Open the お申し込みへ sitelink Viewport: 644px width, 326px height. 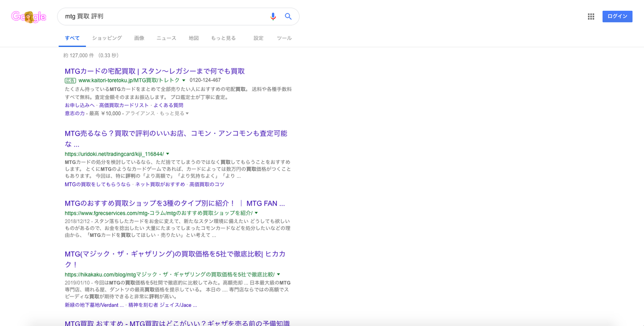80,105
